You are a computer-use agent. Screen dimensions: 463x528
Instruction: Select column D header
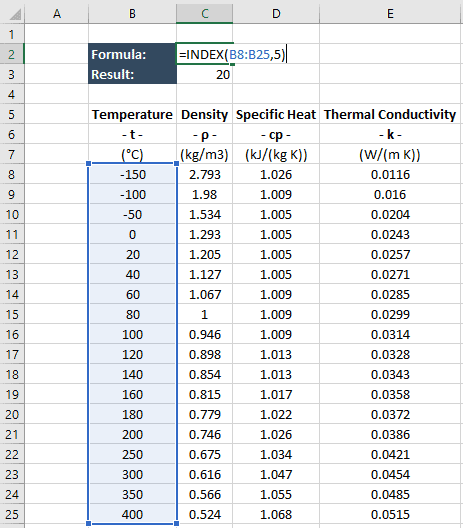pos(276,14)
